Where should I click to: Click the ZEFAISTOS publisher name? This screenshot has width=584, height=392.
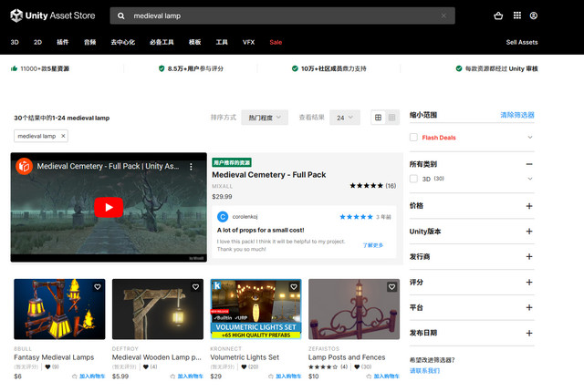point(324,349)
